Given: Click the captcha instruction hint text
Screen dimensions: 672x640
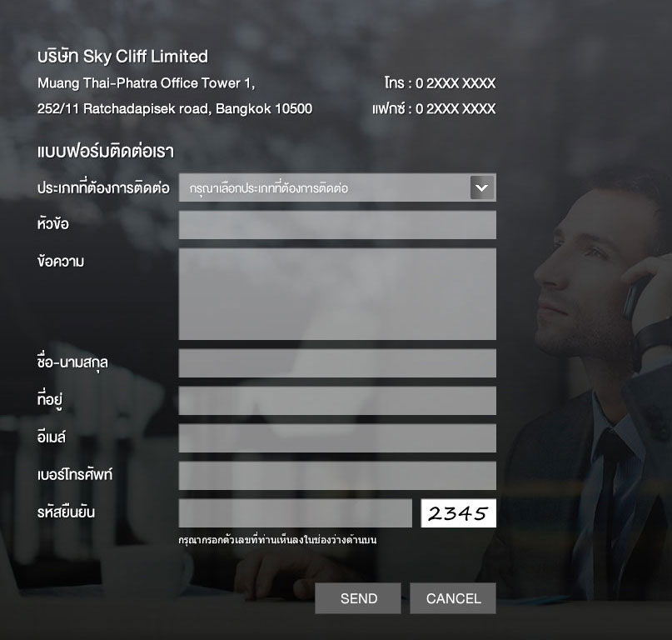Looking at the screenshot, I should (277, 540).
